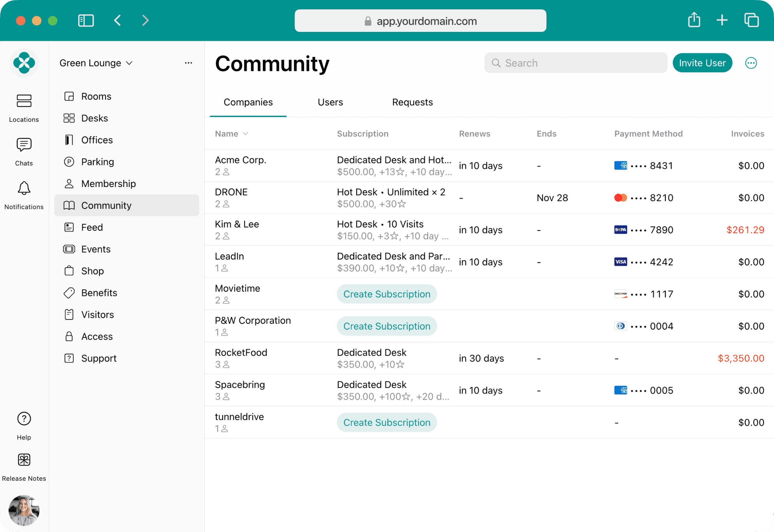Click the Subscription column header

363,134
